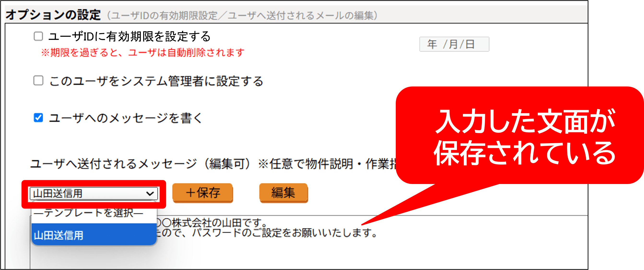Click the システム管理者に設定する label text
This screenshot has height=270, width=644.
coord(192,81)
